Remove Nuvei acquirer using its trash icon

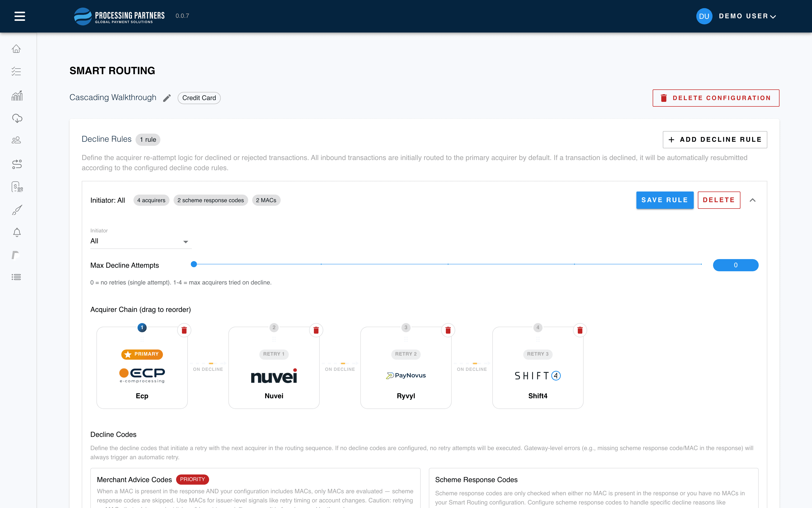316,330
